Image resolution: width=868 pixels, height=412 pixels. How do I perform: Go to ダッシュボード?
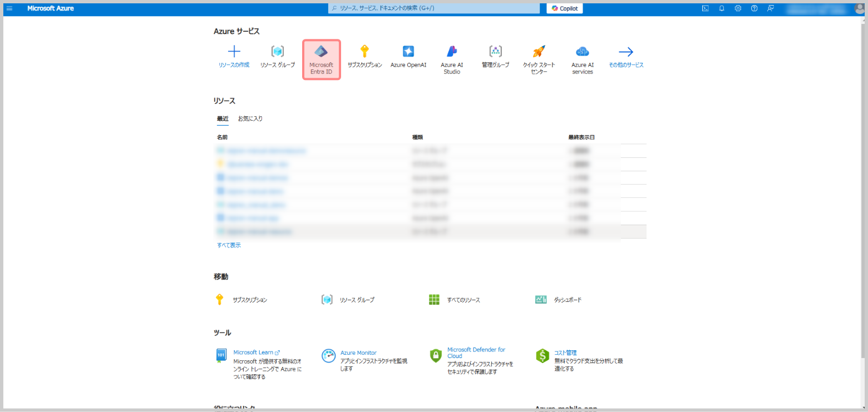[x=568, y=300]
